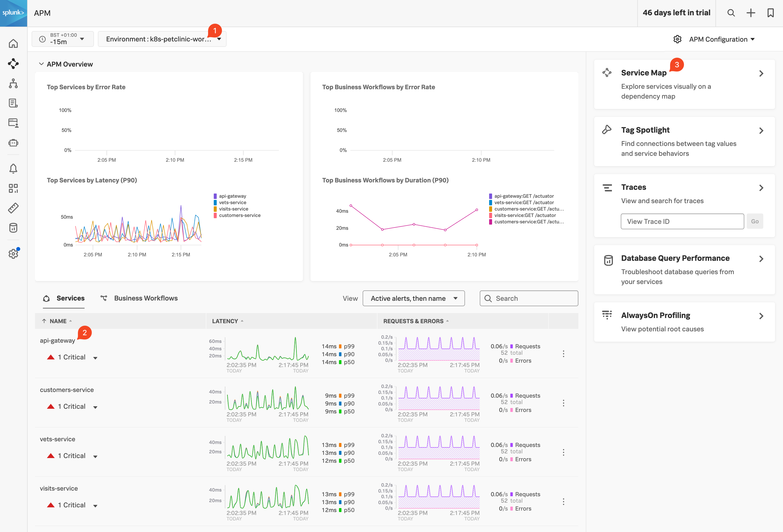Image resolution: width=783 pixels, height=532 pixels.
Task: Sort by the NAME column header
Action: pyautogui.click(x=58, y=321)
